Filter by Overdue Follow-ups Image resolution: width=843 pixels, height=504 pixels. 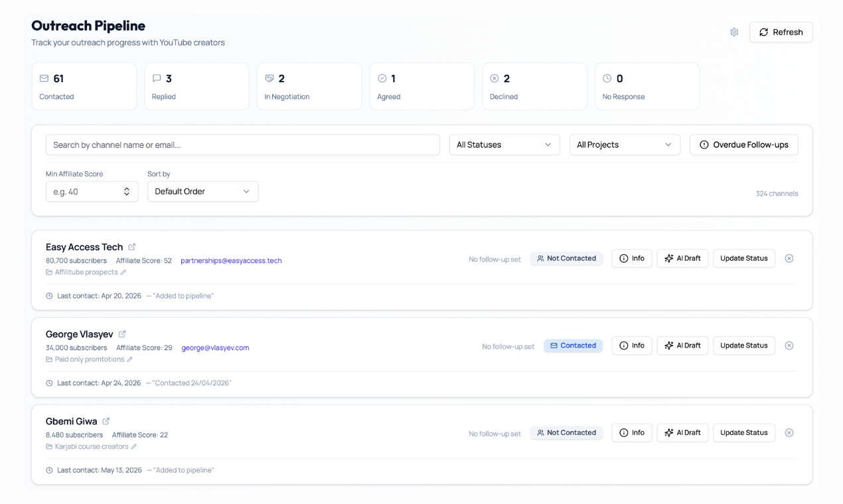[744, 145]
